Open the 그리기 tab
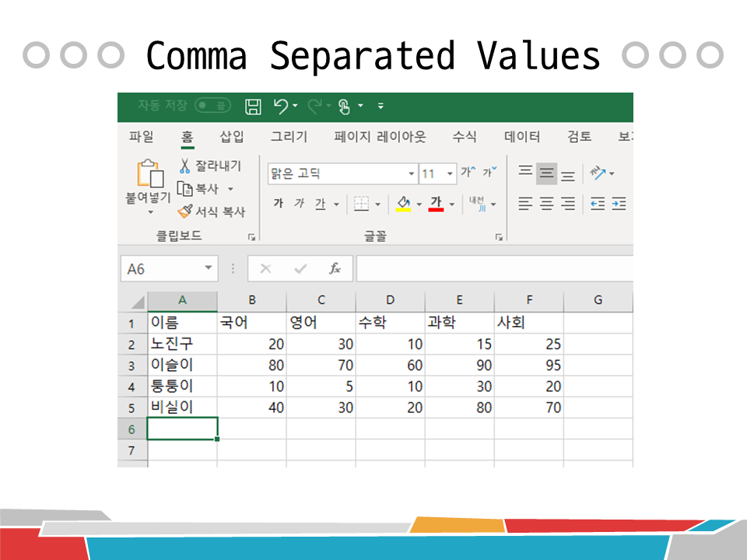This screenshot has height=560, width=747. [x=289, y=137]
